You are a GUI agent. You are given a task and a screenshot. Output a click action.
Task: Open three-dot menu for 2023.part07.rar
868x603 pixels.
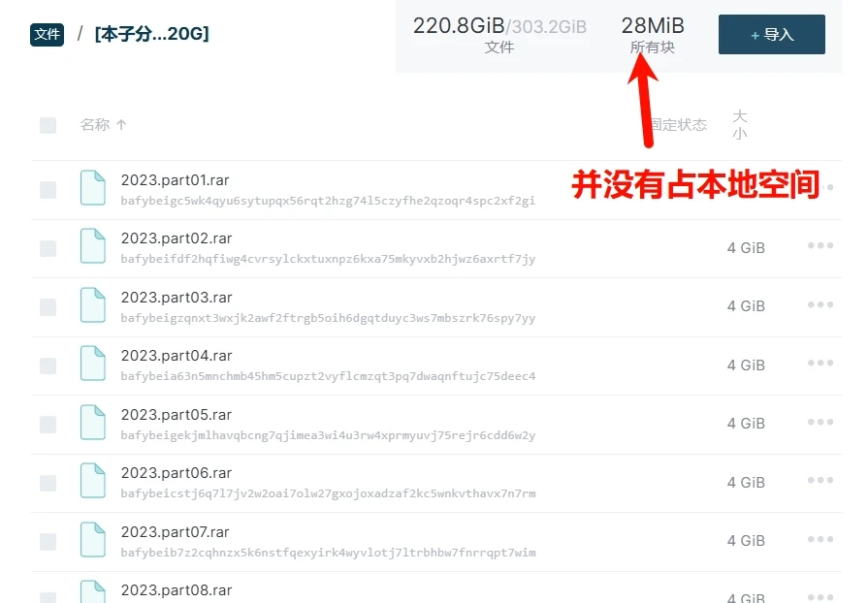pyautogui.click(x=820, y=539)
